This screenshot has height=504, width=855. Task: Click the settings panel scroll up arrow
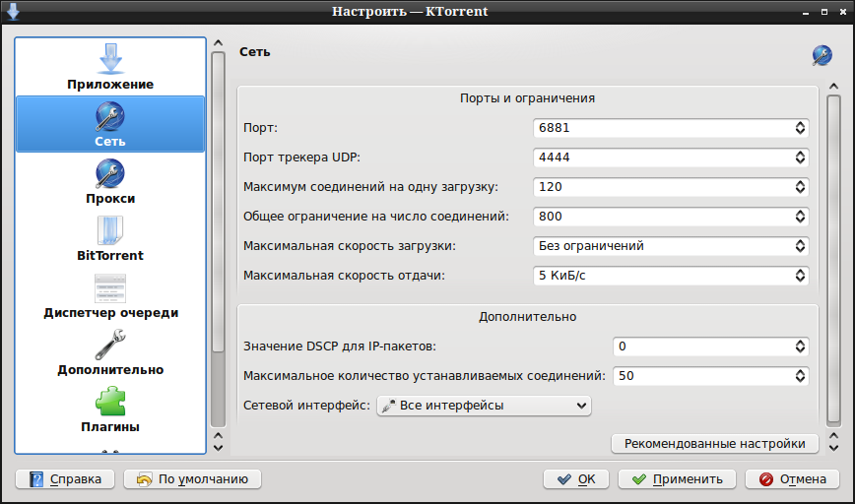833,86
